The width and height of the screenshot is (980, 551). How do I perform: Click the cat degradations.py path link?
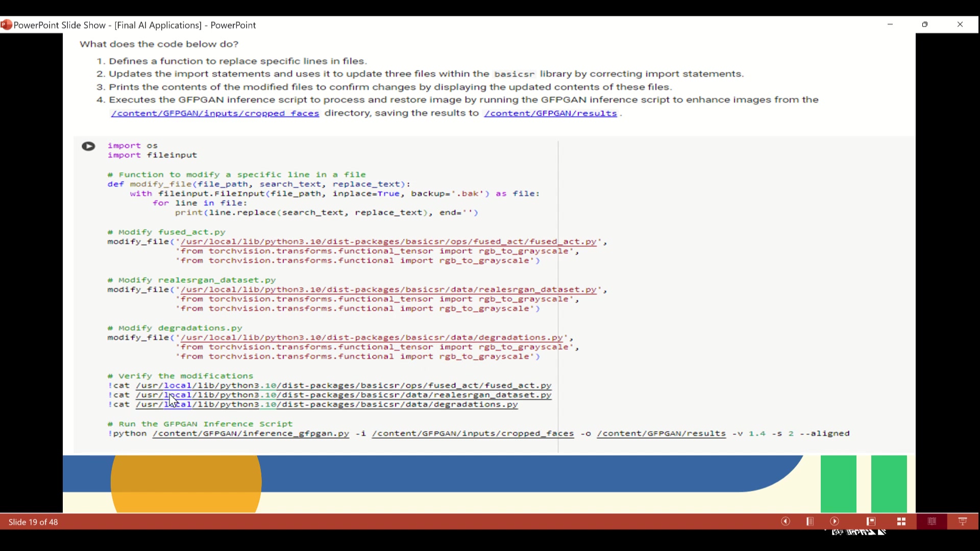(x=327, y=405)
